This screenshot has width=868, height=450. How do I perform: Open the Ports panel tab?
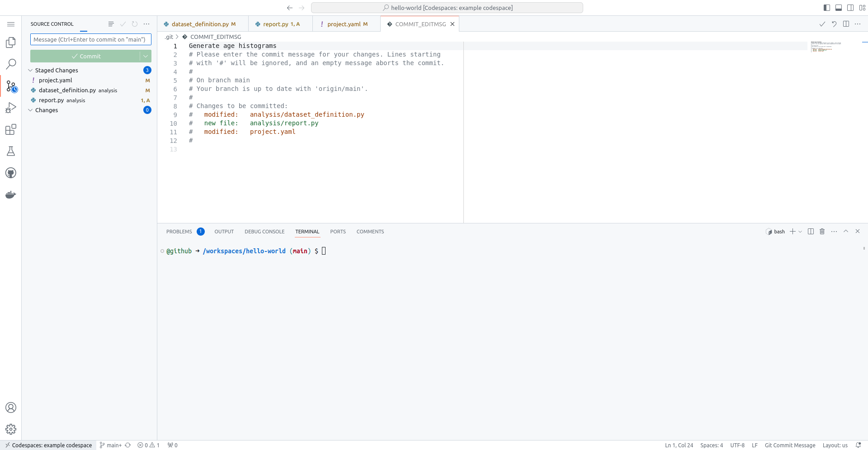[x=338, y=232]
